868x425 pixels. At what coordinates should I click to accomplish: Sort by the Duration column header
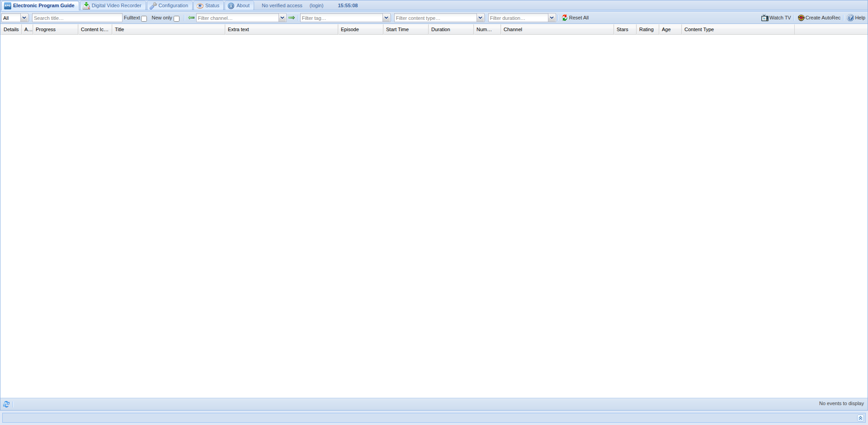point(451,29)
